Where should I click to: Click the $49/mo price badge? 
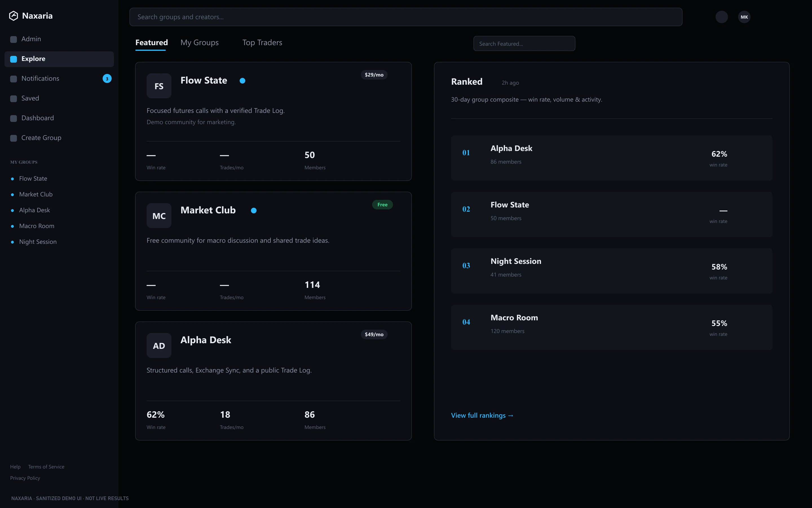tap(374, 334)
